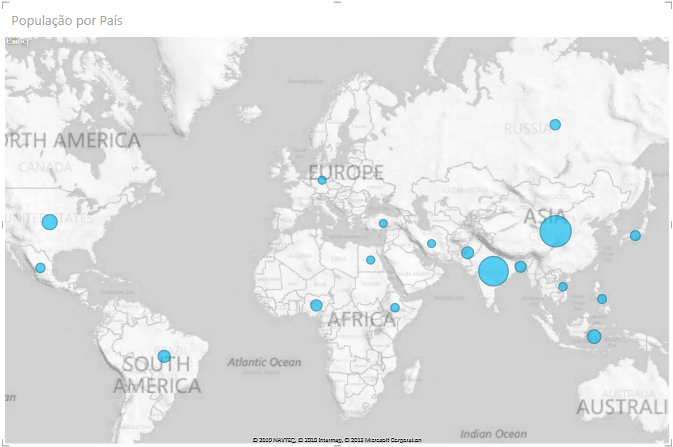Image resolution: width=673 pixels, height=447 pixels.
Task: Select the Turkey bubble
Action: [x=383, y=224]
